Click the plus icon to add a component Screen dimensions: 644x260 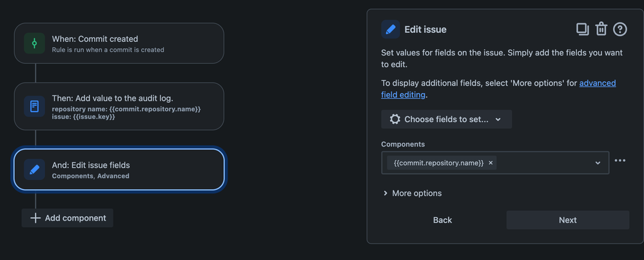[x=35, y=218]
